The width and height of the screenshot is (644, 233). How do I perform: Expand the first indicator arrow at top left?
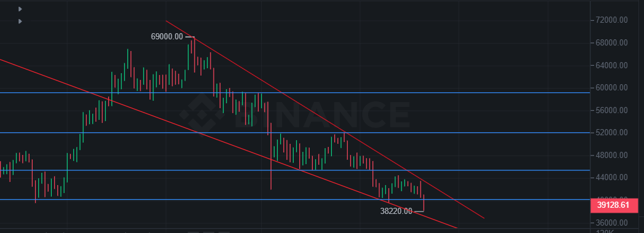20,9
